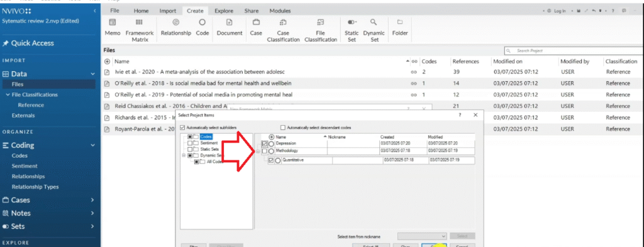Screen dimensions: 644x247
Task: Click the Code ribbon button
Action: [202, 28]
